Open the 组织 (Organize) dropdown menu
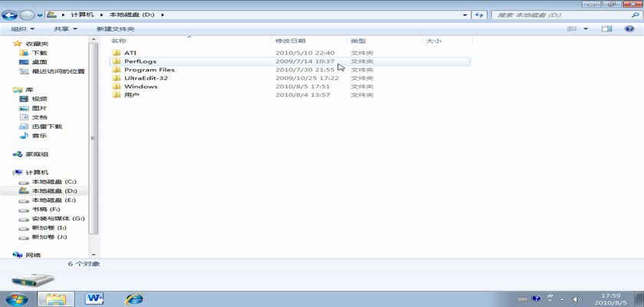 pyautogui.click(x=21, y=28)
